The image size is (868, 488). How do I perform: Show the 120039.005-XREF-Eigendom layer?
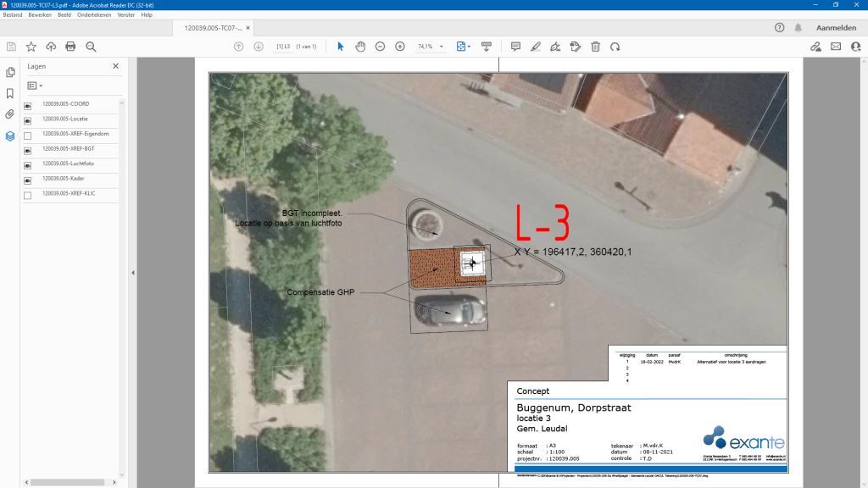coord(27,136)
